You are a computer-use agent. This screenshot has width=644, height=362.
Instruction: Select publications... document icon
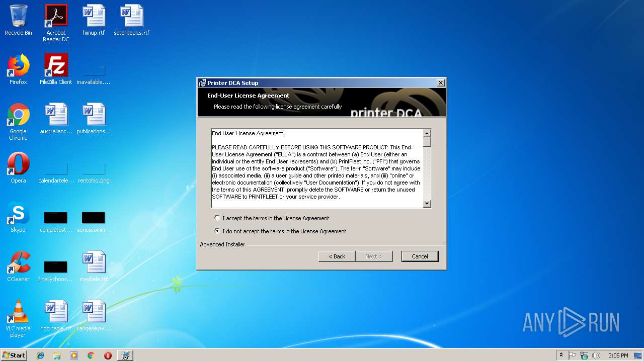click(x=94, y=119)
